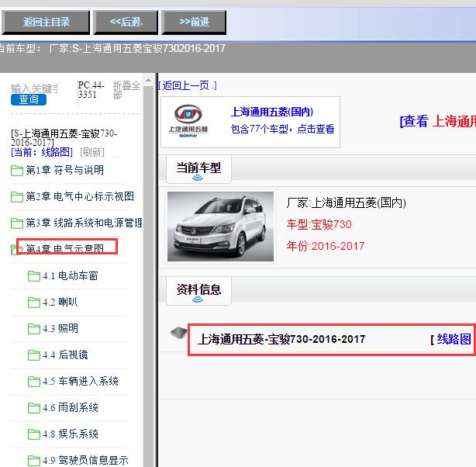Click the 年份:2016-2017 text

click(326, 246)
